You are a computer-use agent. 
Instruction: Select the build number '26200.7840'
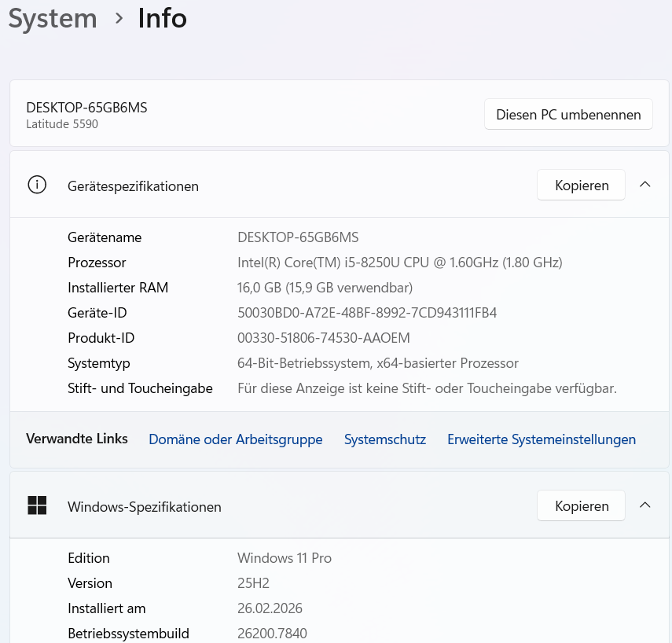[272, 634]
